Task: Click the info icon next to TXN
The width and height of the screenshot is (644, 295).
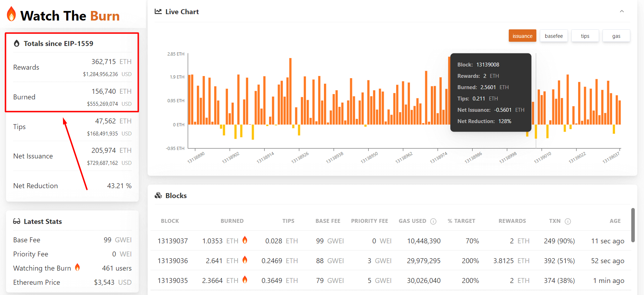Action: pos(568,221)
